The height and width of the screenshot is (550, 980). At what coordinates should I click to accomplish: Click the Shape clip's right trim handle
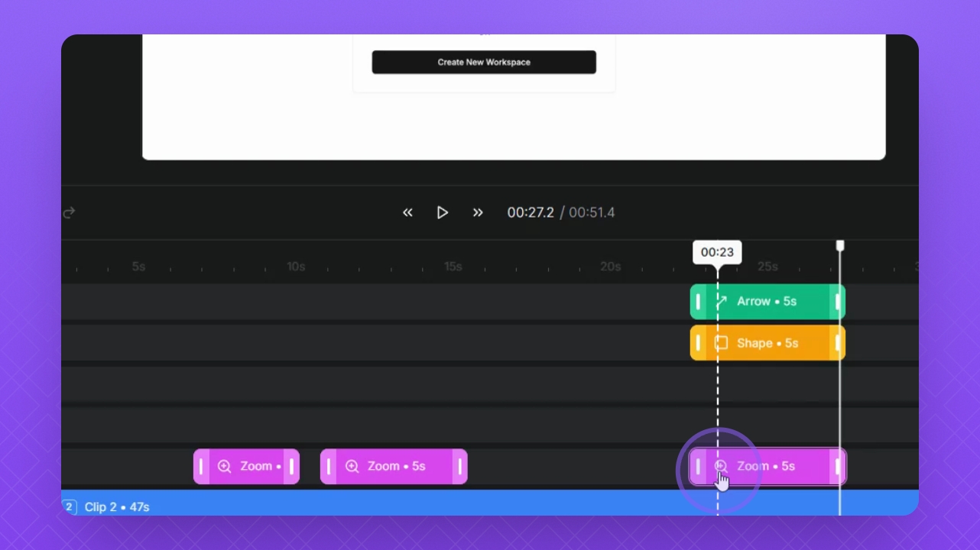(x=838, y=343)
